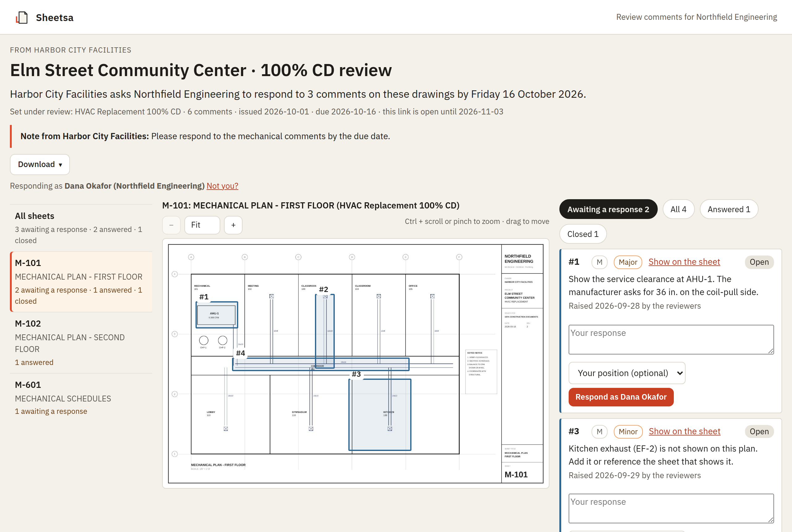This screenshot has height=532, width=792.
Task: Click the Your response field for comment #1
Action: click(671, 340)
